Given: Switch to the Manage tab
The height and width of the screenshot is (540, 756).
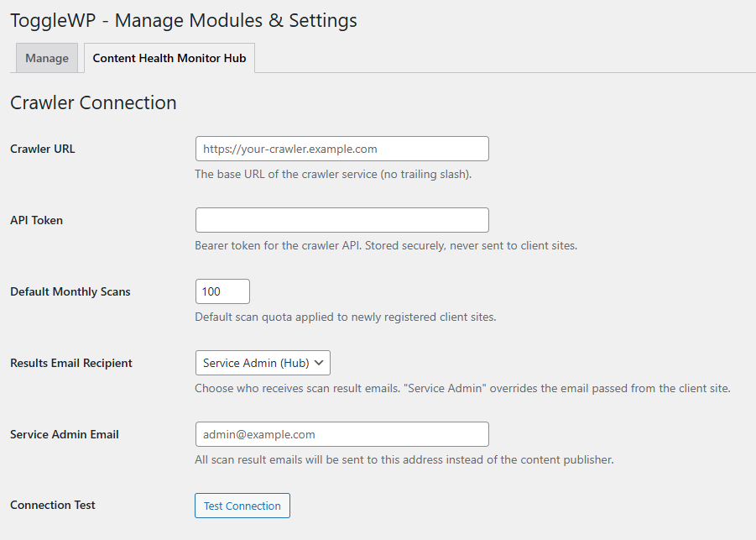Looking at the screenshot, I should coord(47,58).
